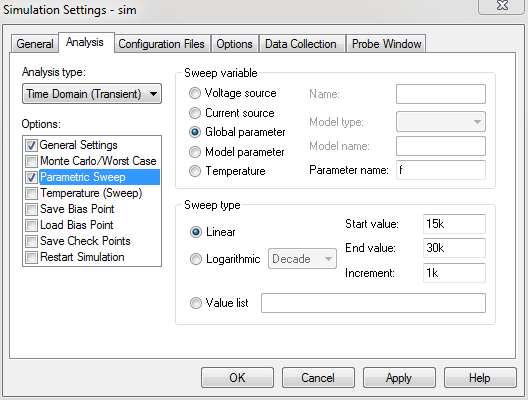Open the Decade dropdown
528x400 pixels.
(302, 259)
